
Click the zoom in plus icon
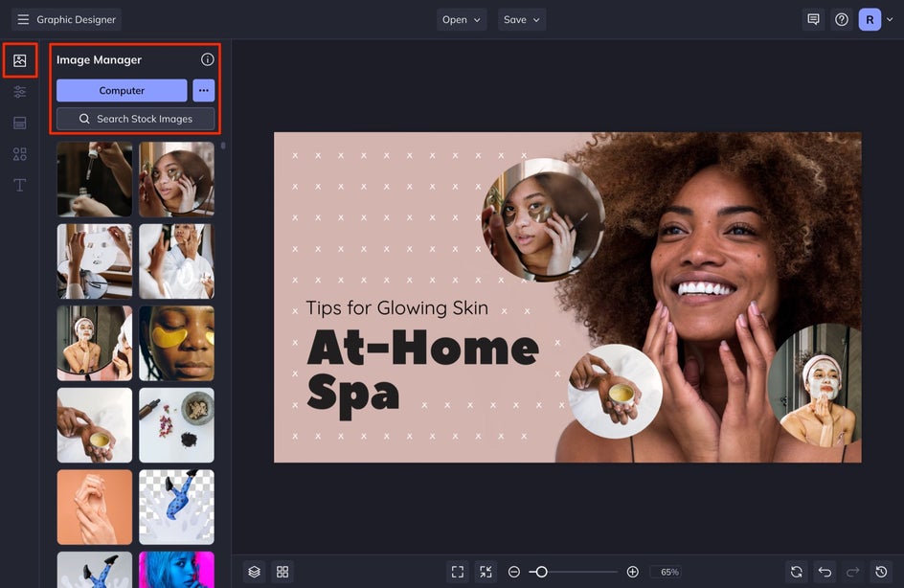point(632,572)
